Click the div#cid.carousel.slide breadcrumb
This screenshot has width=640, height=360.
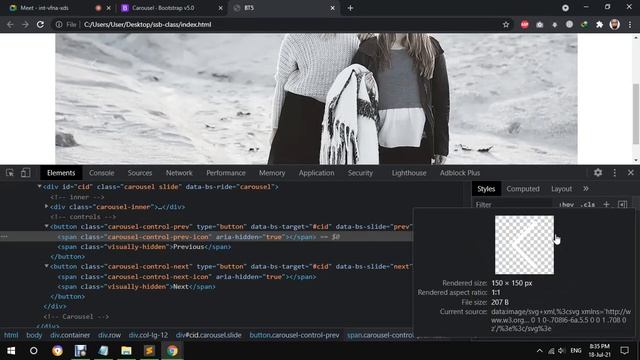(209, 335)
